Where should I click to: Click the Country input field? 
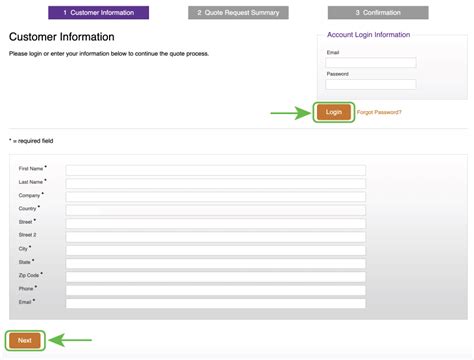(x=216, y=210)
